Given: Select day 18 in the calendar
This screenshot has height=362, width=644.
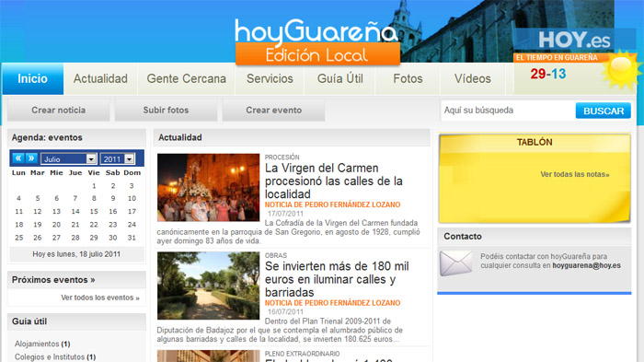Looking at the screenshot, I should 19,225.
